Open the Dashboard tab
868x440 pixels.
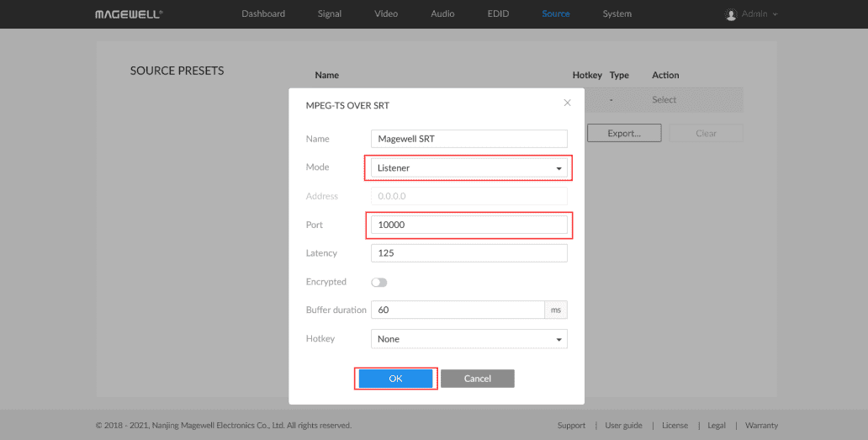[263, 13]
